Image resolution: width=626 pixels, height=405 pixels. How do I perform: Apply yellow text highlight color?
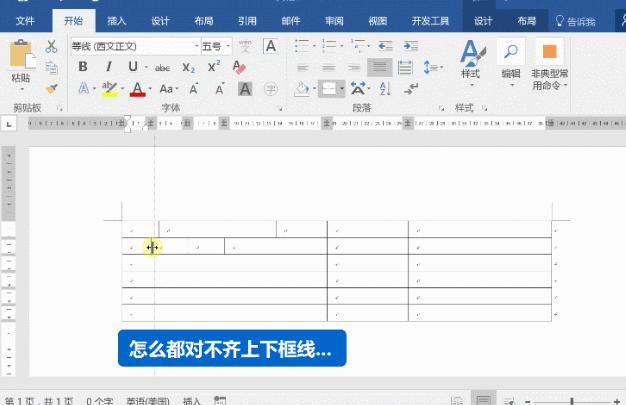click(109, 89)
